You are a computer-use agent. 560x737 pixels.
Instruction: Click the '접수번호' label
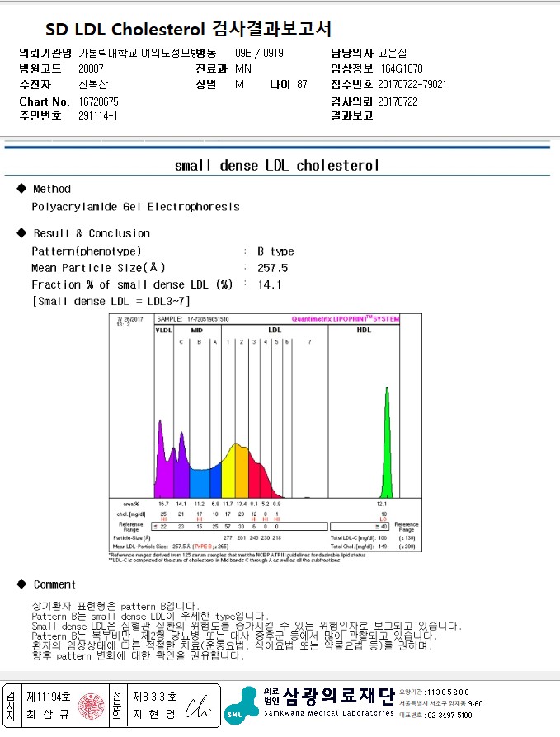(x=351, y=84)
